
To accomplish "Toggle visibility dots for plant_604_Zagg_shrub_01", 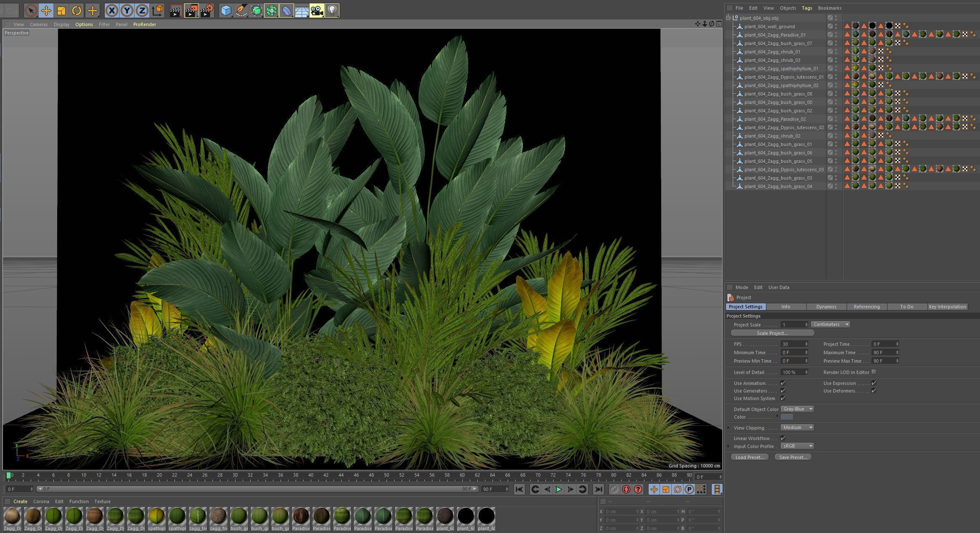I will click(x=836, y=52).
